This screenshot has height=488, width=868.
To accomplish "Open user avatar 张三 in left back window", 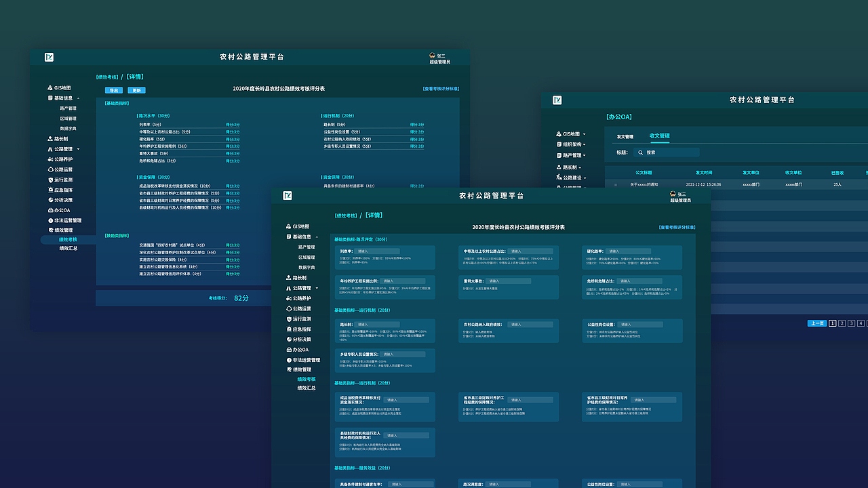I will (433, 55).
